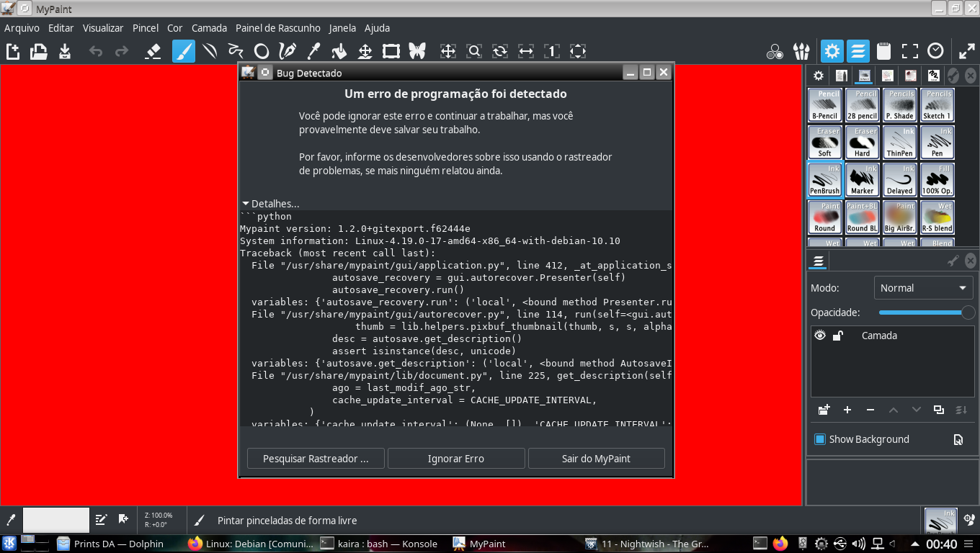Image resolution: width=980 pixels, height=553 pixels.
Task: Select the Soft eraser brush
Action: [825, 143]
